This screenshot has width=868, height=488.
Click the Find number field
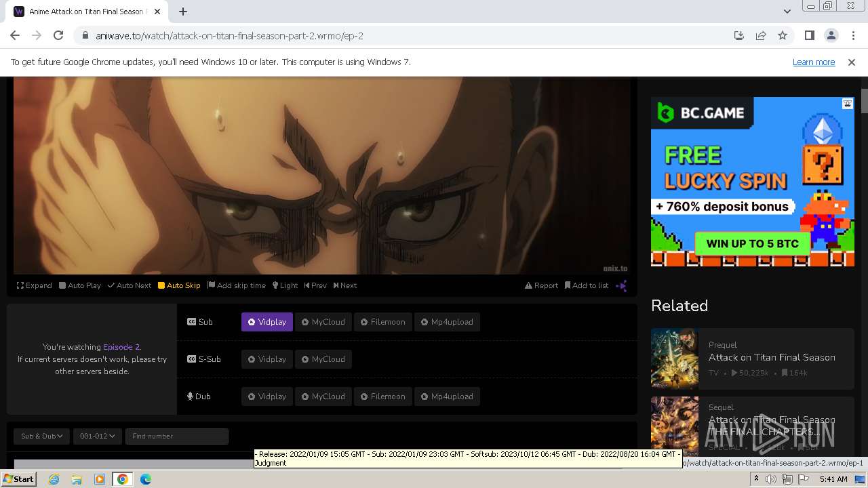click(x=176, y=436)
